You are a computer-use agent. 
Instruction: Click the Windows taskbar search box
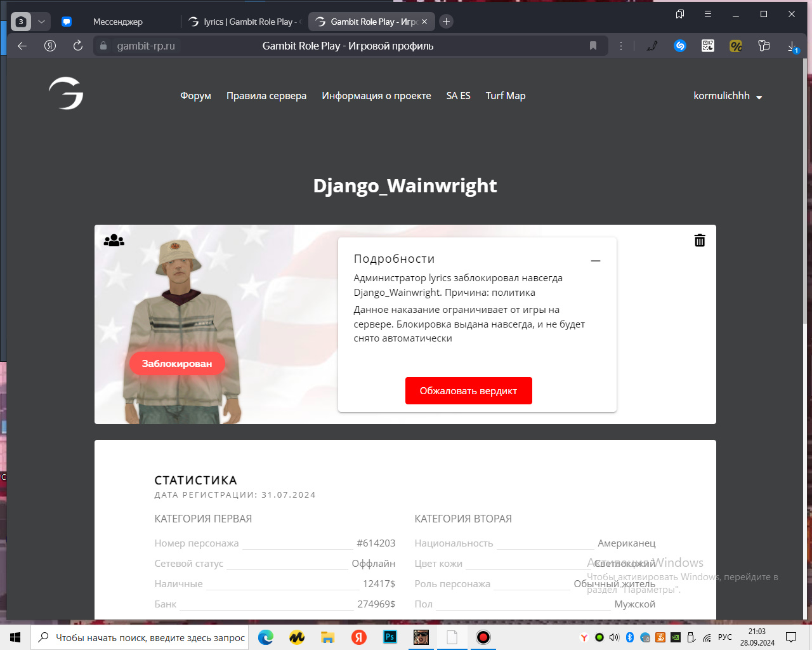point(143,637)
